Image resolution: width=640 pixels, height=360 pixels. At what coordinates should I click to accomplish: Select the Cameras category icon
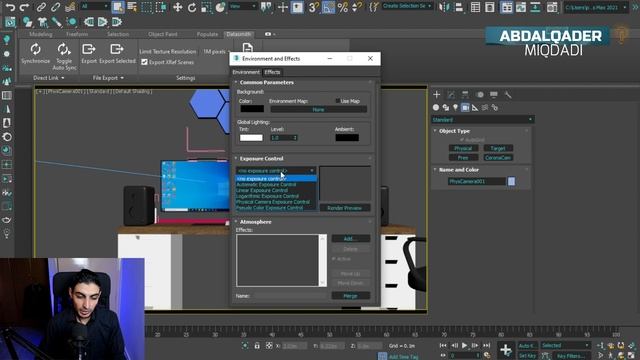pos(465,107)
